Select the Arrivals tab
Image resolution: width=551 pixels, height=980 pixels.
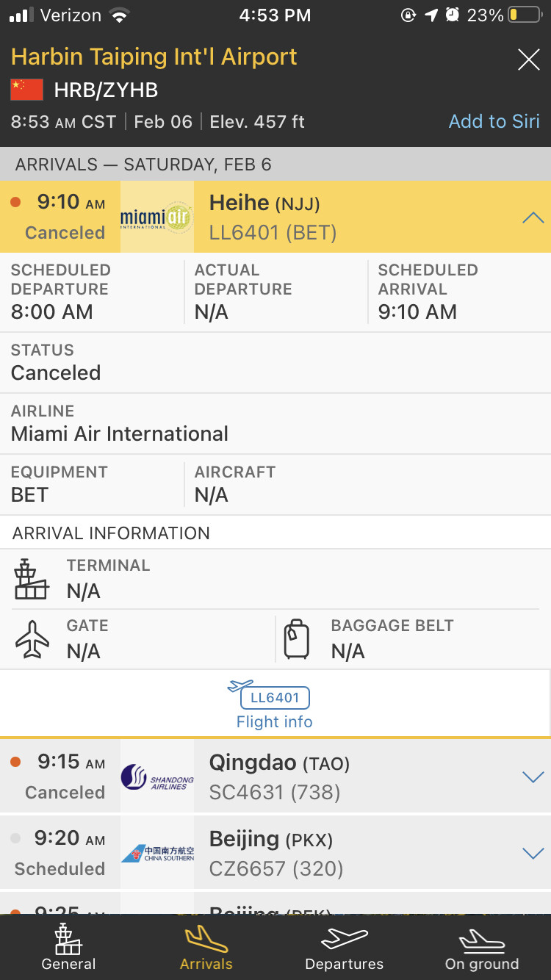click(206, 948)
